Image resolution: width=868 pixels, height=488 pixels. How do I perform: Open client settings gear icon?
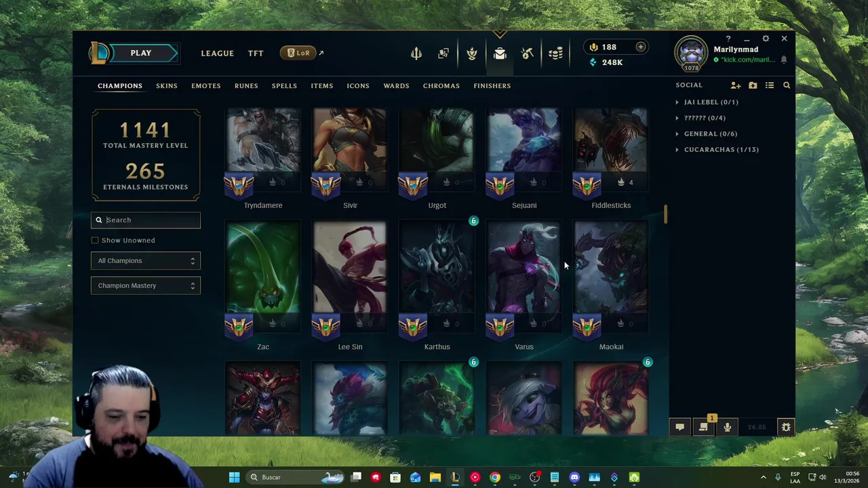tap(766, 39)
